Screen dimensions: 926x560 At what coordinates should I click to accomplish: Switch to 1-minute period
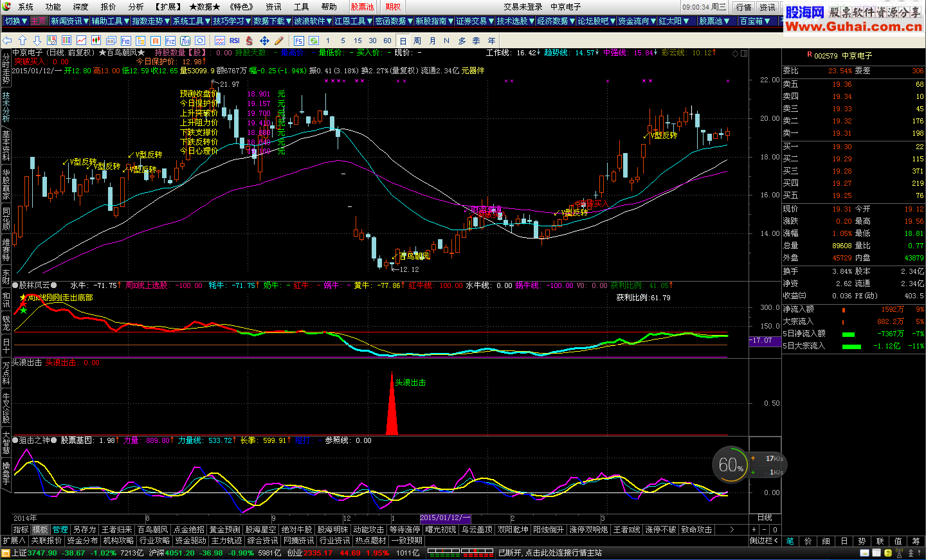coord(328,41)
